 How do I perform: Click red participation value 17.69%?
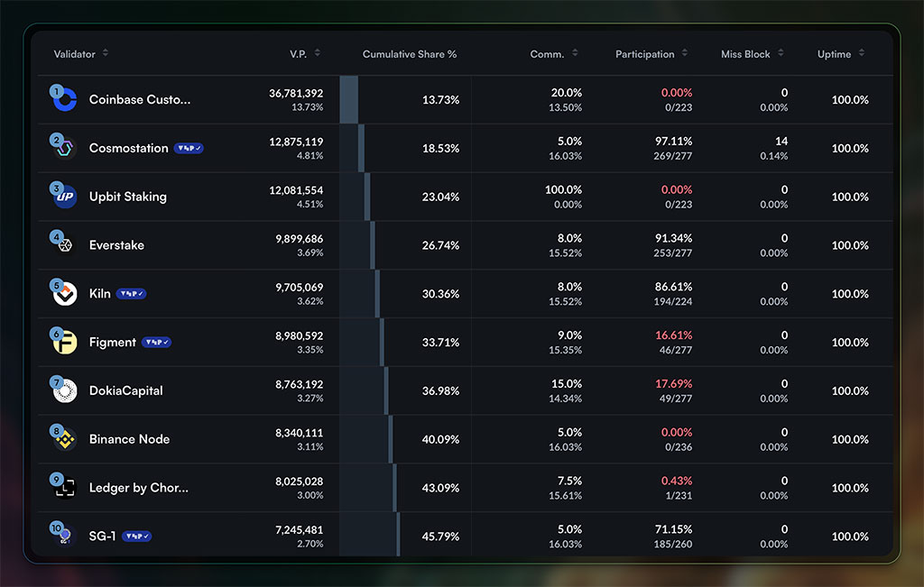[x=673, y=383]
